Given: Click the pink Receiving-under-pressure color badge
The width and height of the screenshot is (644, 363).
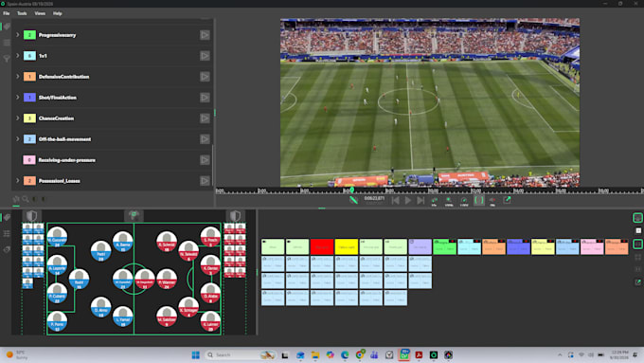Looking at the screenshot, I should (29, 160).
